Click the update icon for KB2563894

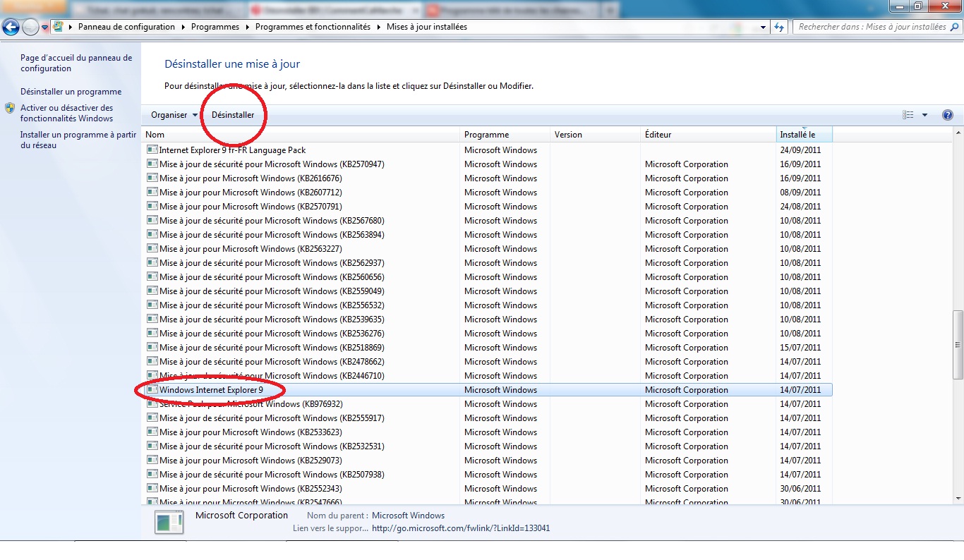pyautogui.click(x=152, y=234)
